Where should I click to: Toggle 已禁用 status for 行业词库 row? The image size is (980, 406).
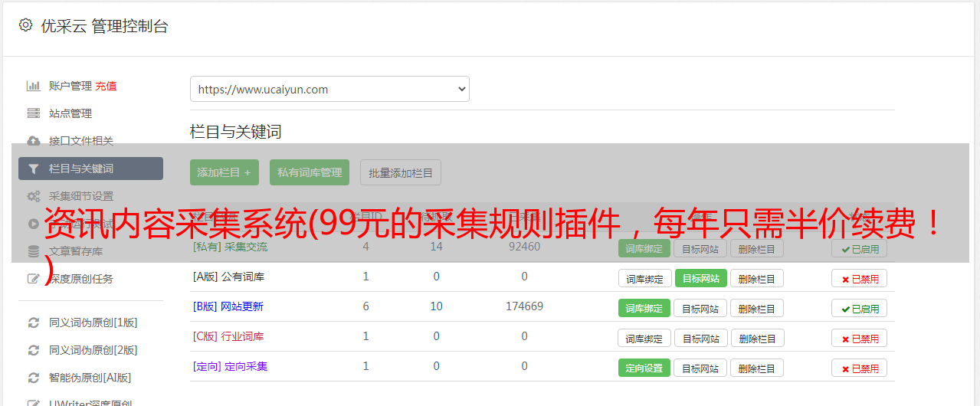tap(859, 339)
